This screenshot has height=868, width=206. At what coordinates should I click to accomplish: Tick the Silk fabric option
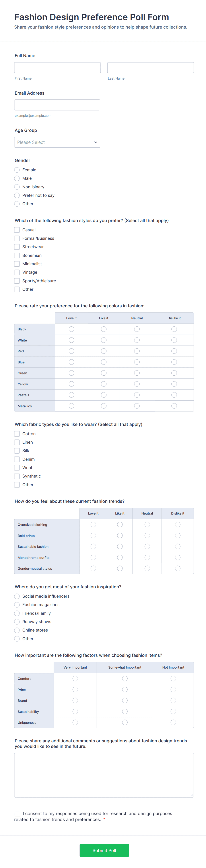(17, 451)
